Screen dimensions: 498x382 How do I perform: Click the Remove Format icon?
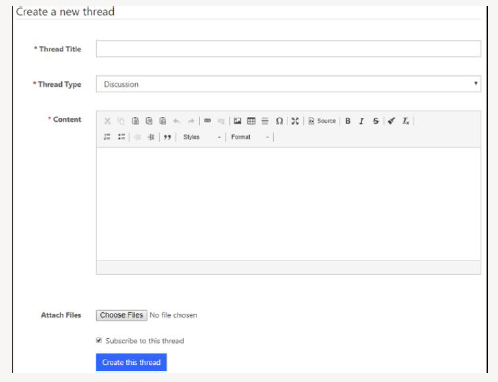pos(406,121)
